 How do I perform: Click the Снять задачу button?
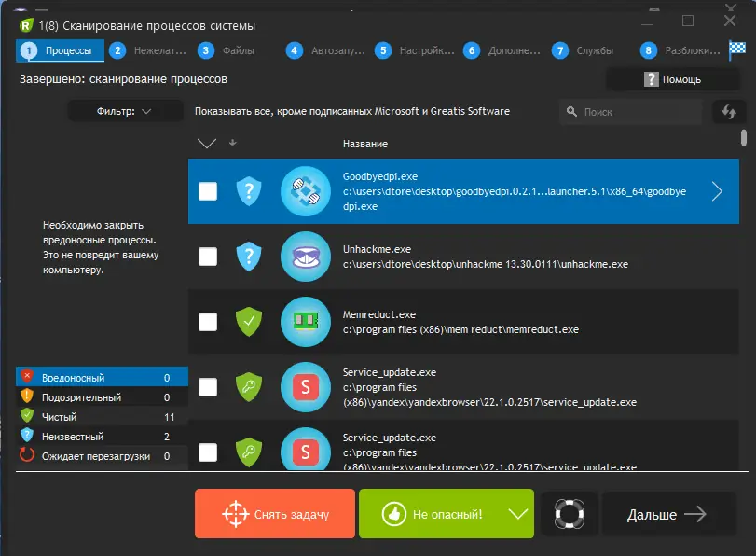click(x=275, y=513)
